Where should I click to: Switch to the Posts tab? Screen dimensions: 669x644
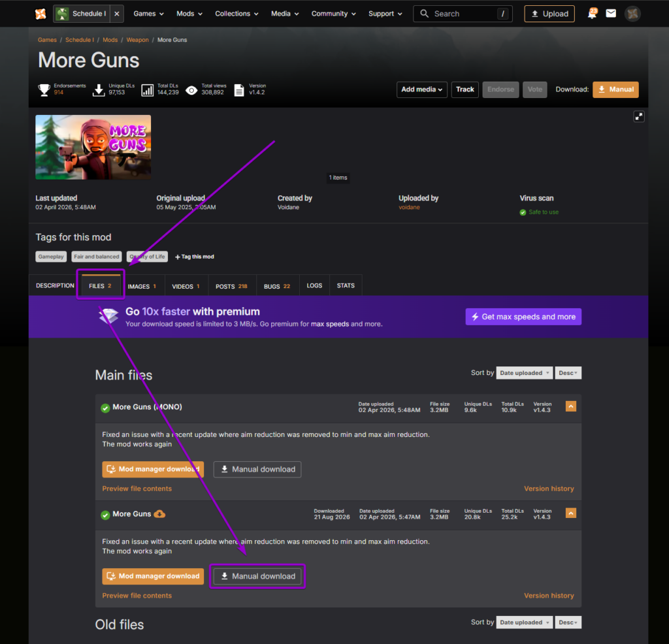click(232, 285)
